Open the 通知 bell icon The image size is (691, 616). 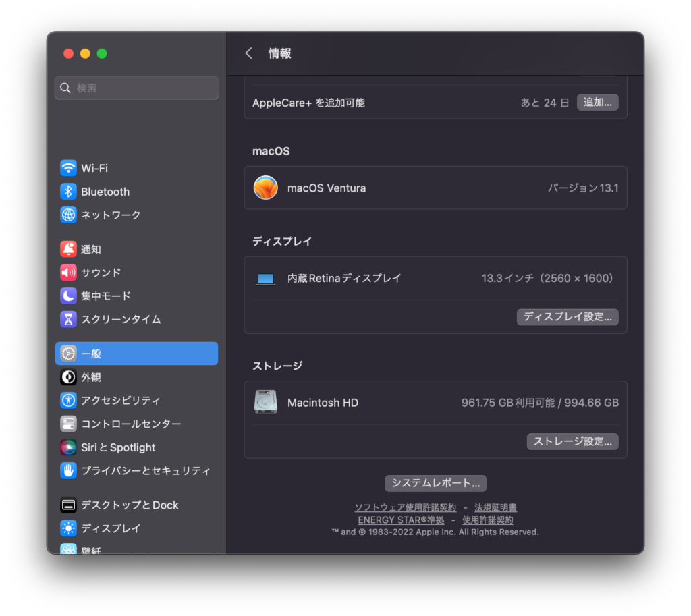coord(68,249)
